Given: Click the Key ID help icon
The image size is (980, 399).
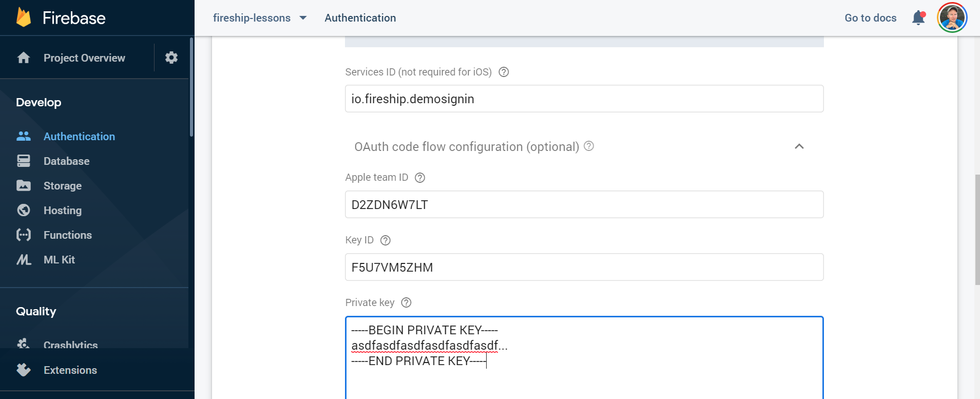Looking at the screenshot, I should click(x=385, y=240).
